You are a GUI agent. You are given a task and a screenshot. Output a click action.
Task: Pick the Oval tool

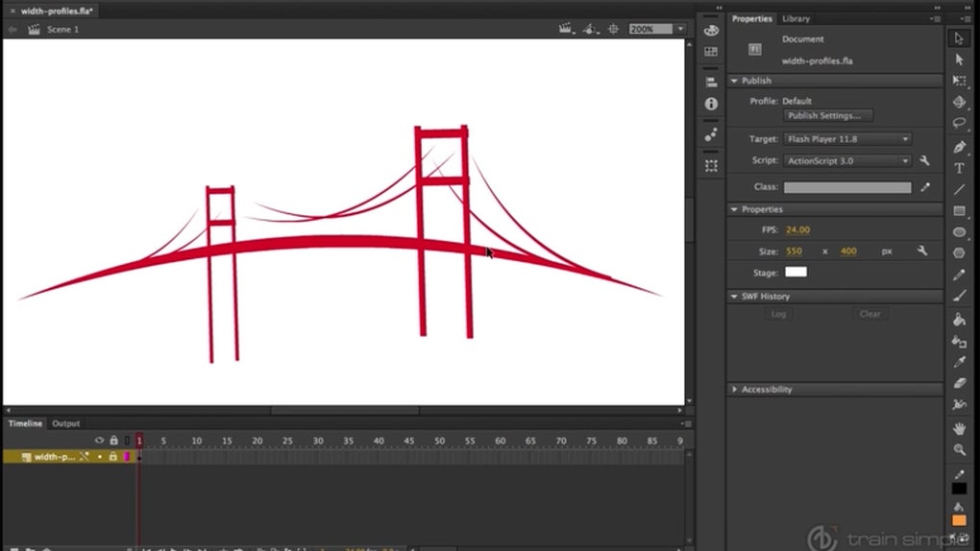coord(959,231)
